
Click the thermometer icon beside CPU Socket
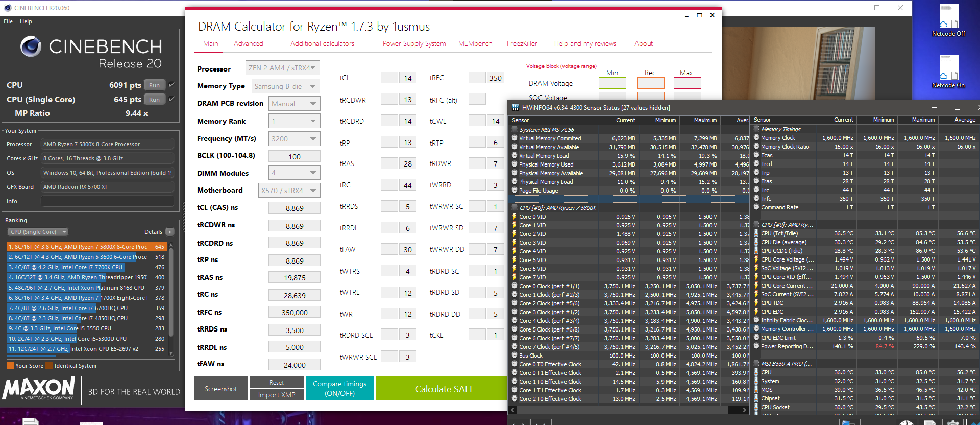756,407
